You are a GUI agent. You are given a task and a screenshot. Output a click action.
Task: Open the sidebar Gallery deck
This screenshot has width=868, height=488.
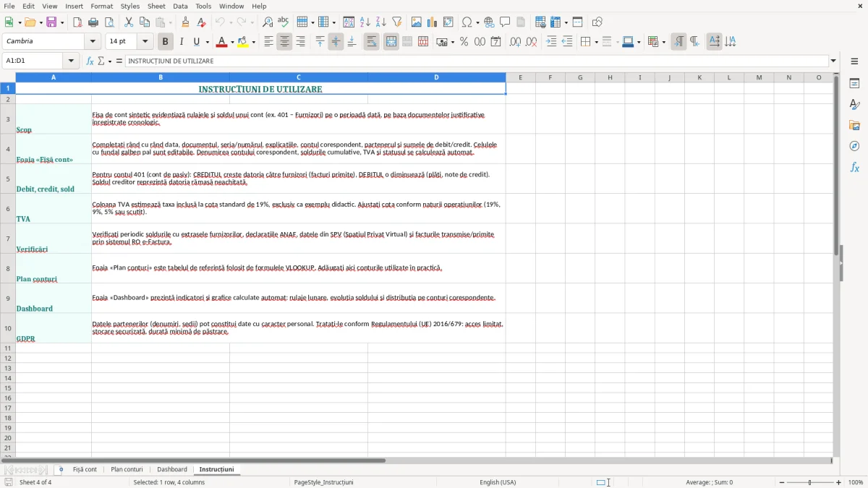(x=854, y=126)
